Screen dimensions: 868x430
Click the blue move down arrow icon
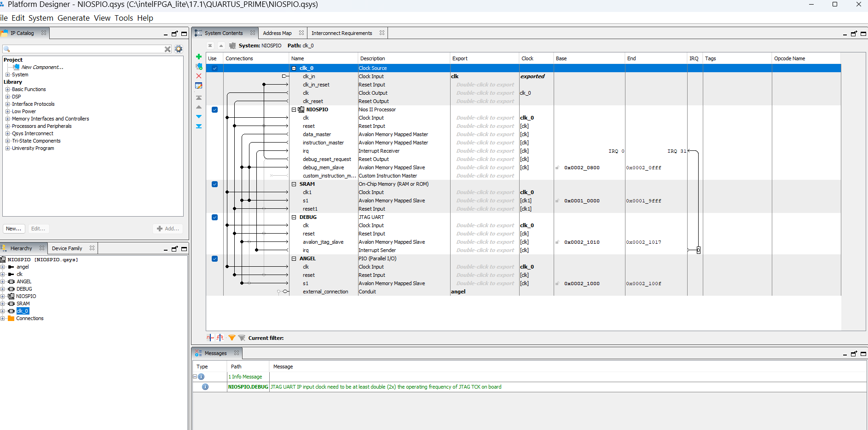click(x=199, y=116)
